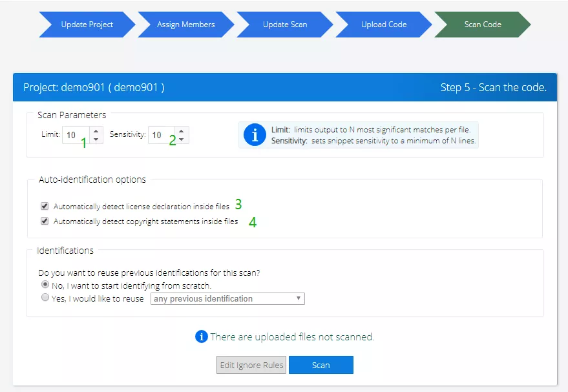The width and height of the screenshot is (568, 392).
Task: Go to the Assign Members step
Action: coord(186,25)
